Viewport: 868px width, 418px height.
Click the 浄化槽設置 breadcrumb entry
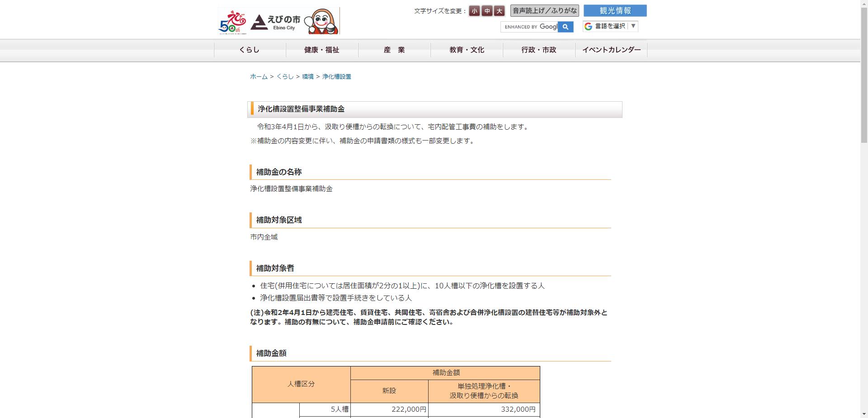click(337, 76)
